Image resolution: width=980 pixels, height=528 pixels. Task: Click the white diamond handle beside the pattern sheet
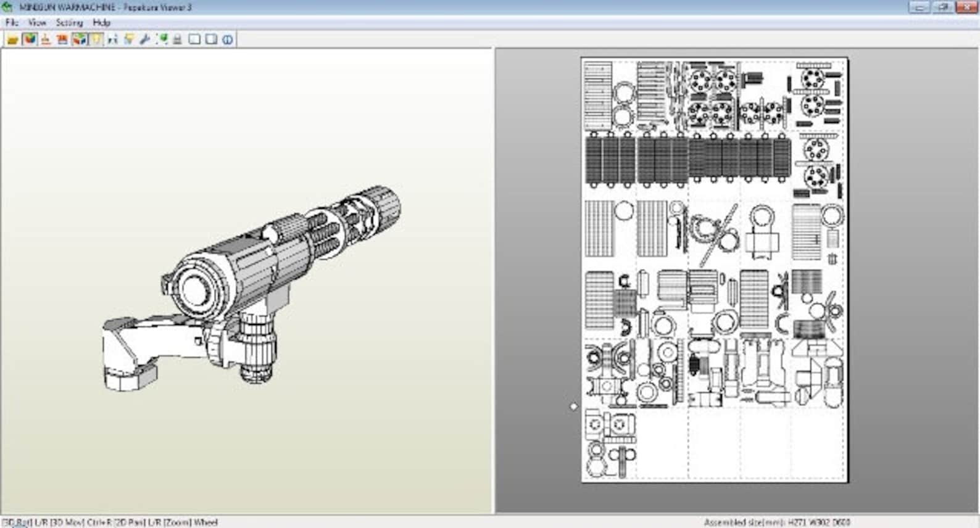click(x=574, y=406)
